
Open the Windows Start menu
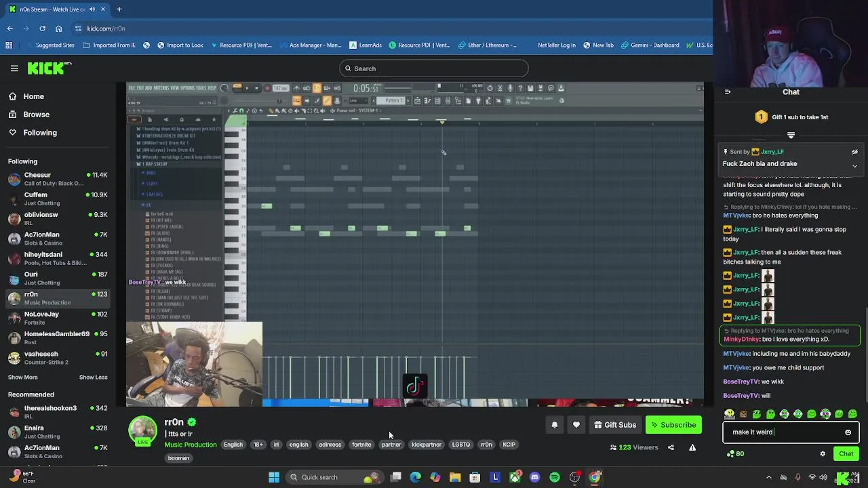tap(274, 477)
